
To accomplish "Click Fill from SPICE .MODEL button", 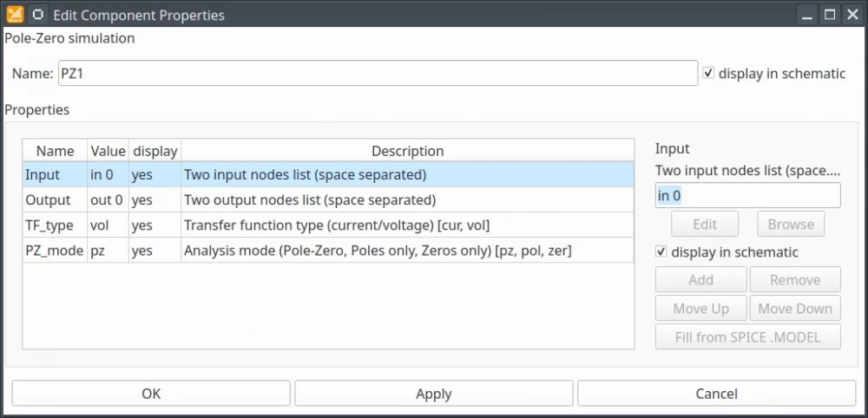I will tap(748, 337).
